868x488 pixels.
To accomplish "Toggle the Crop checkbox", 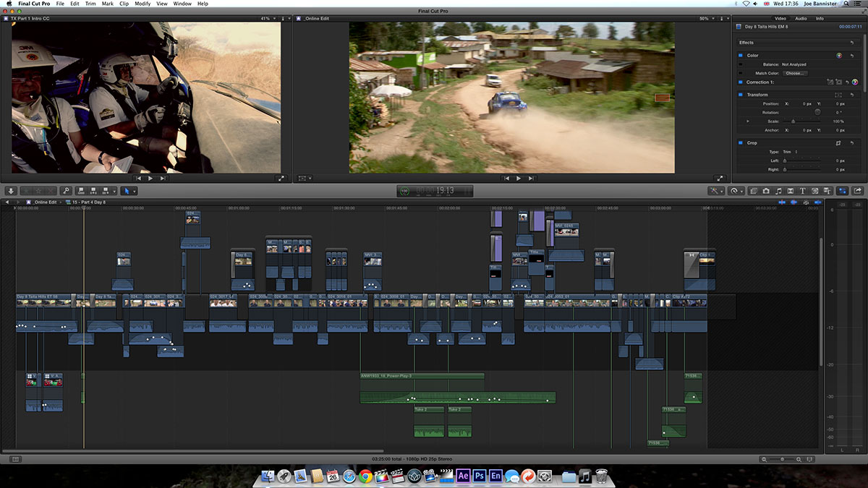I will [x=741, y=143].
